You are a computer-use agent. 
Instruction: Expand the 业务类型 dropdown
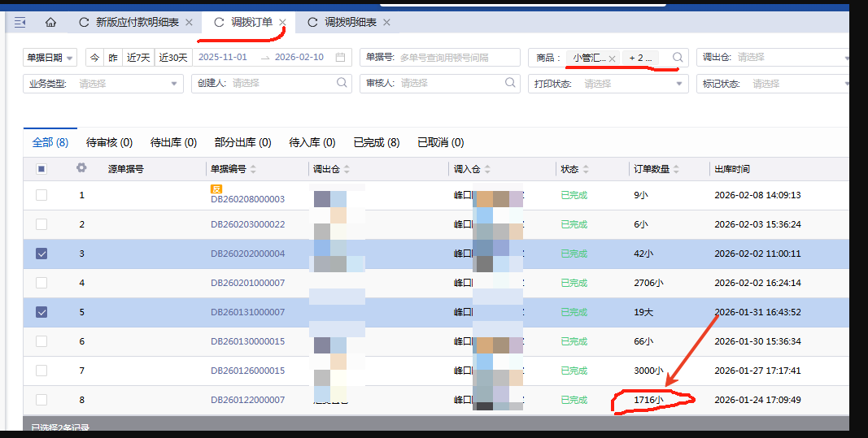point(104,84)
